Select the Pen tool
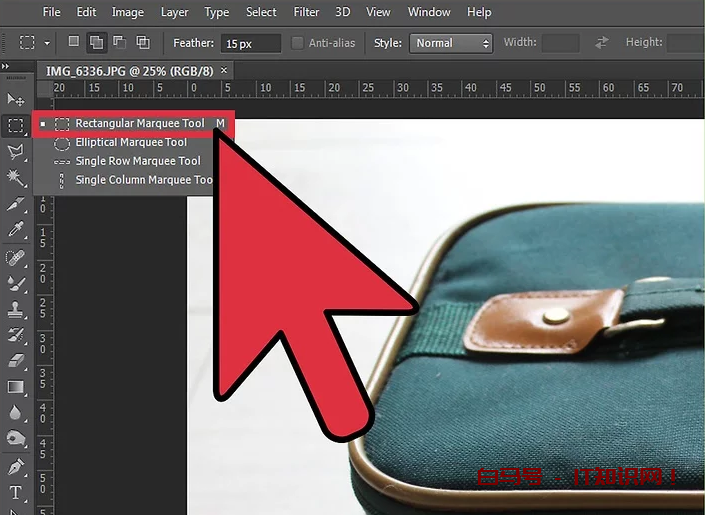The image size is (705, 515). tap(15, 466)
